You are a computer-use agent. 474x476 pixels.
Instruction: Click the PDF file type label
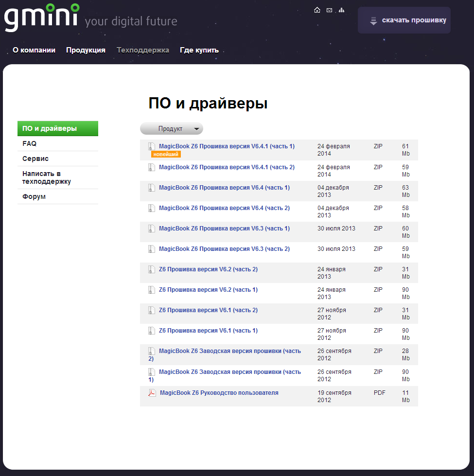(379, 393)
